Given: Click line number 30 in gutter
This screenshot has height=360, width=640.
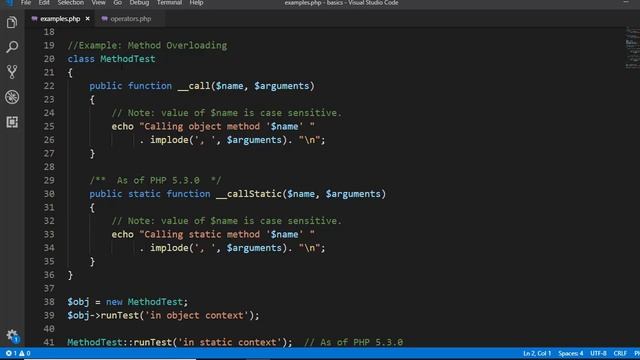Looking at the screenshot, I should 49,194.
